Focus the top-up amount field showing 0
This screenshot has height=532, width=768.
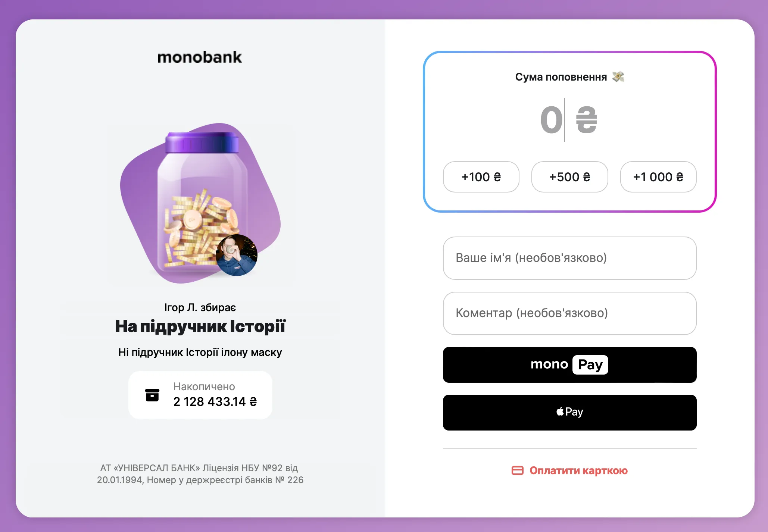coord(552,120)
